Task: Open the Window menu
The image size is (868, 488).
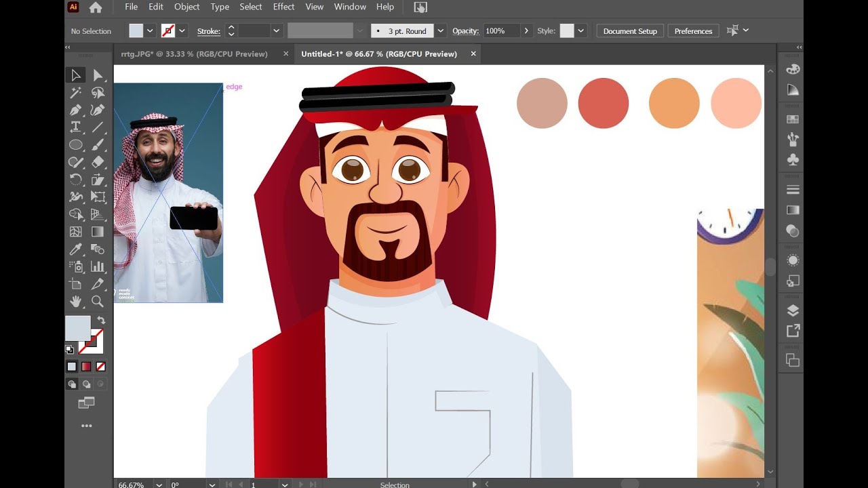Action: pyautogui.click(x=350, y=7)
